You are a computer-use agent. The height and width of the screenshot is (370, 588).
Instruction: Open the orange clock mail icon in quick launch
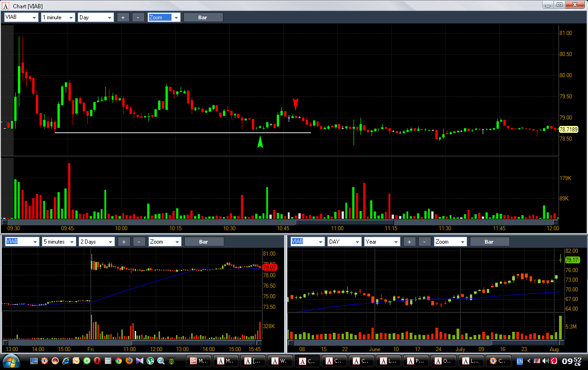pyautogui.click(x=76, y=361)
